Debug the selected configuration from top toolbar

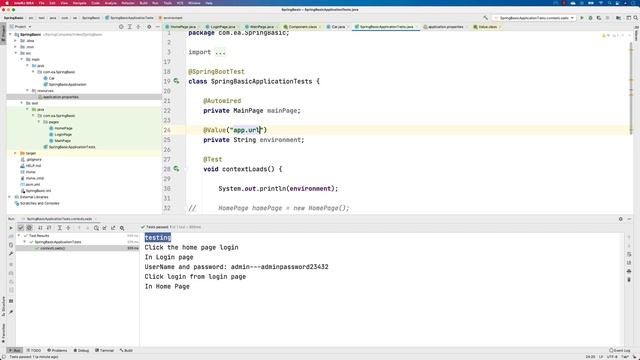(x=590, y=18)
